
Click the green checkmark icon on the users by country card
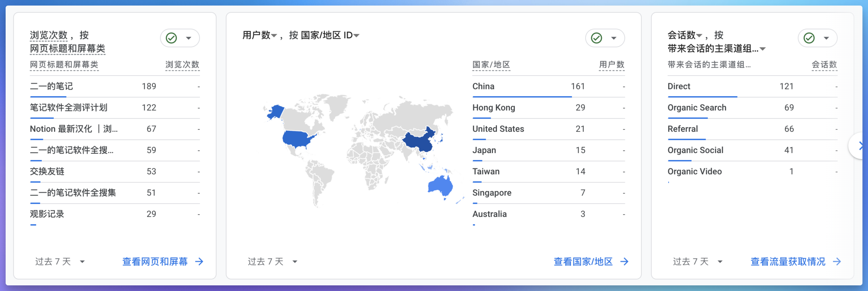point(596,38)
